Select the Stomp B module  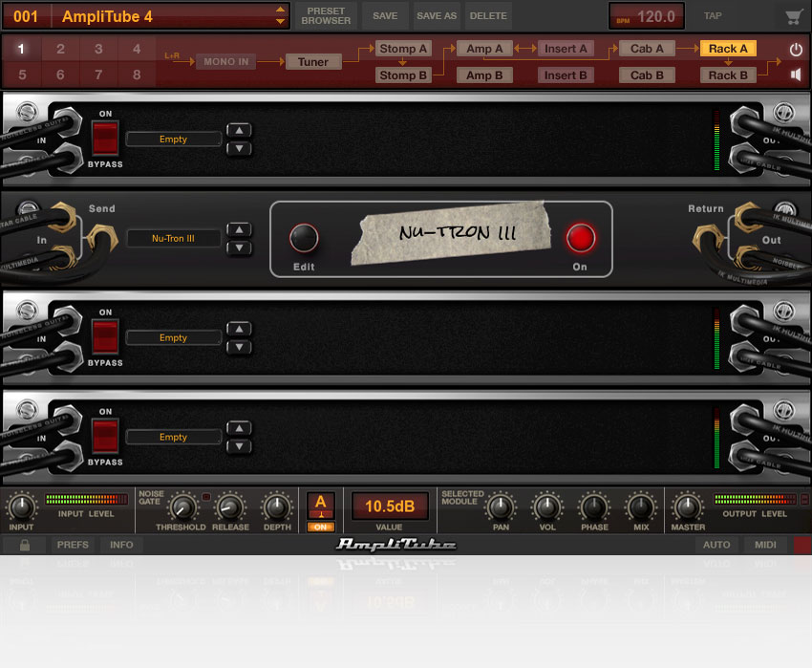click(x=403, y=75)
